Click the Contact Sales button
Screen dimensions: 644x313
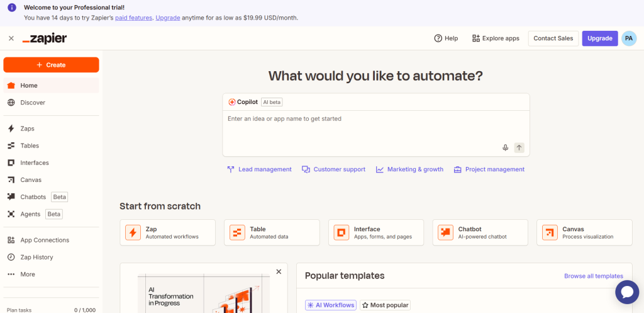(x=553, y=38)
